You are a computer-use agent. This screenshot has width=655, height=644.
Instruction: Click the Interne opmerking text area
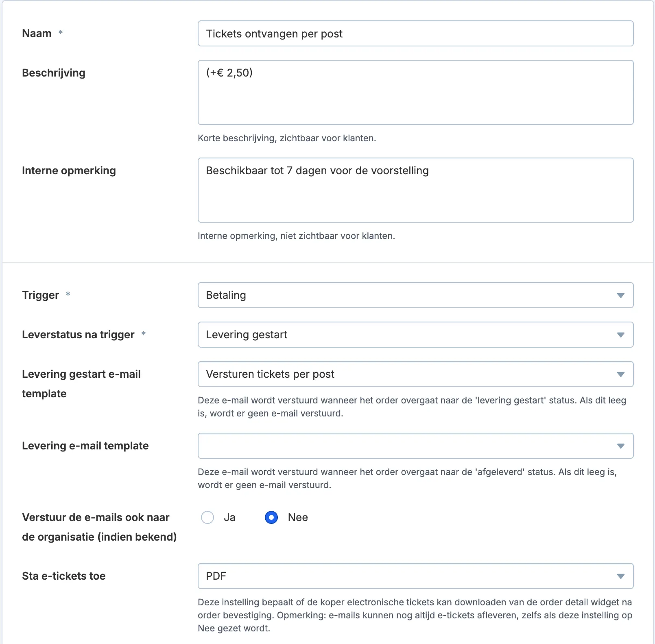(415, 190)
